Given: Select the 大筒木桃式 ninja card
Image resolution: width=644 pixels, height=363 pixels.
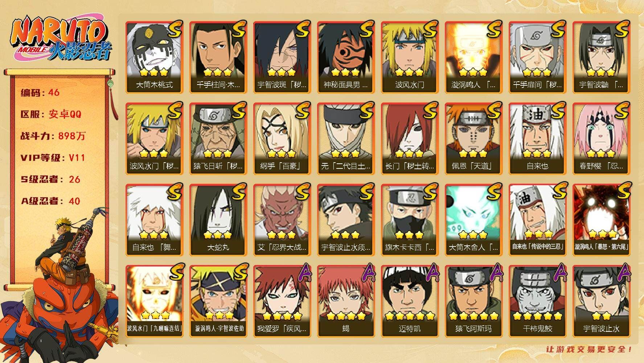Looking at the screenshot, I should [x=154, y=57].
